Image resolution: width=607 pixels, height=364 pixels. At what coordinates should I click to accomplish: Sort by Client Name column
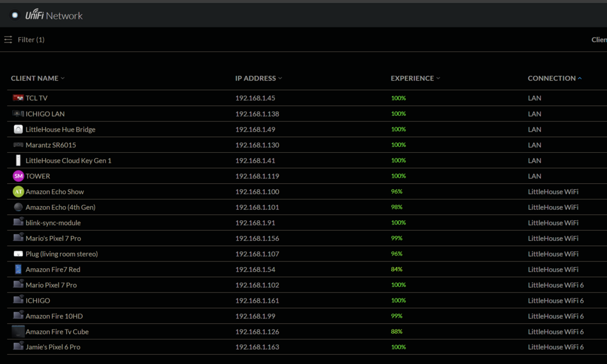pos(38,78)
